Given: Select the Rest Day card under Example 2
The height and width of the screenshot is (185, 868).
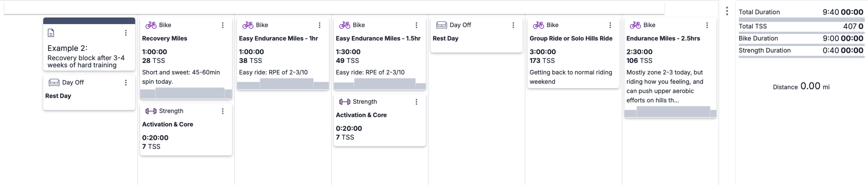Looking at the screenshot, I should (x=89, y=92).
